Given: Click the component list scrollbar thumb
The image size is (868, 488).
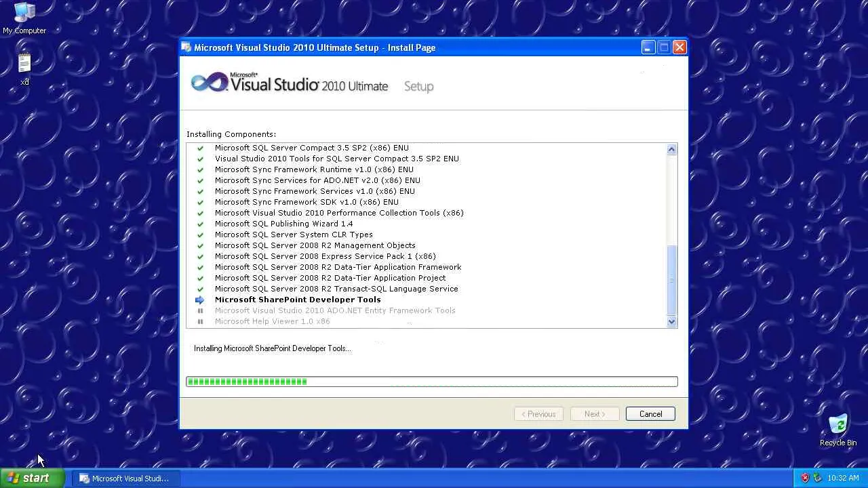Looking at the screenshot, I should pyautogui.click(x=671, y=279).
